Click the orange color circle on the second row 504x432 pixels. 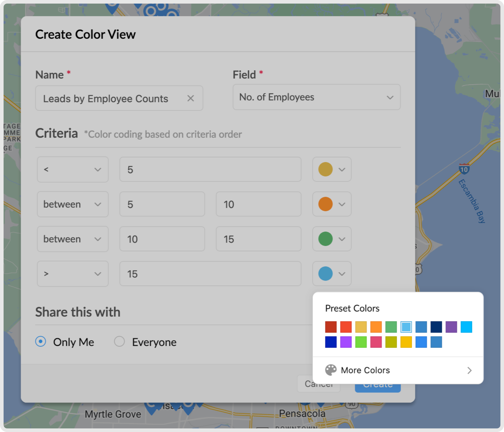tap(325, 204)
